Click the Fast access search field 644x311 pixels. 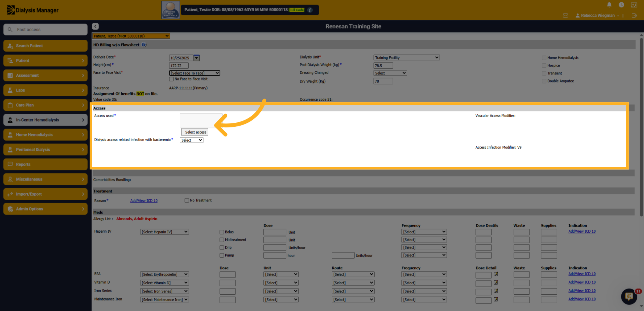click(45, 30)
